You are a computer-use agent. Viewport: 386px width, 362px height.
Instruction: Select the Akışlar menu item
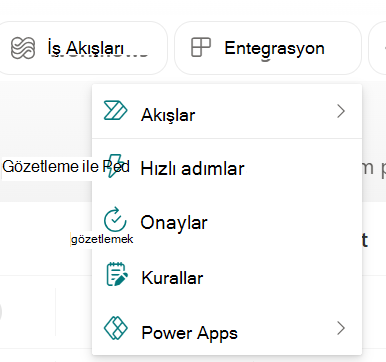click(x=227, y=112)
